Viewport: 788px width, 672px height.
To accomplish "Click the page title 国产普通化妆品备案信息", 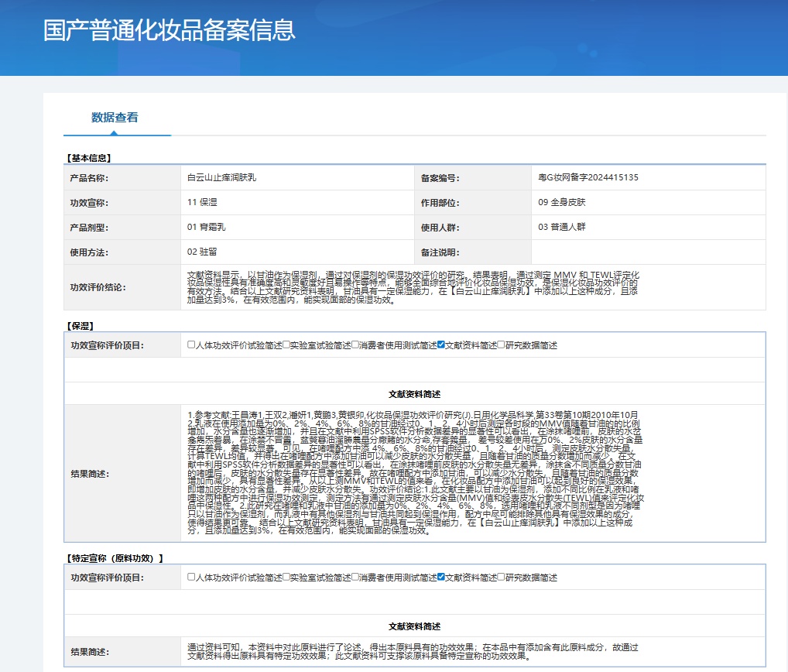I will click(169, 30).
